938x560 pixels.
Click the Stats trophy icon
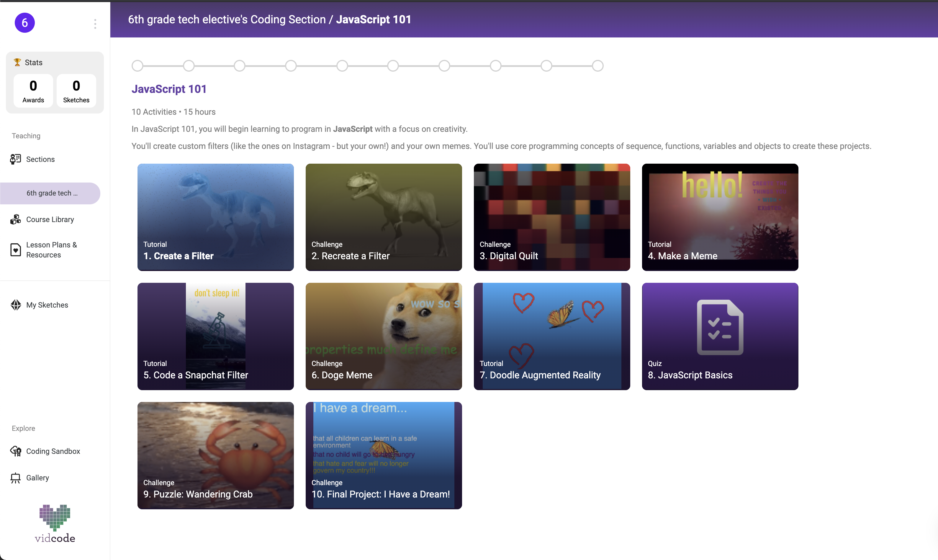pyautogui.click(x=17, y=62)
